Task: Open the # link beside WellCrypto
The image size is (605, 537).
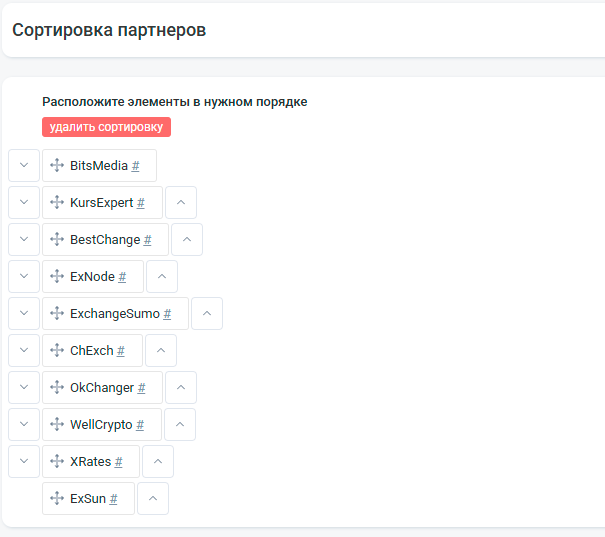Action: [x=140, y=425]
